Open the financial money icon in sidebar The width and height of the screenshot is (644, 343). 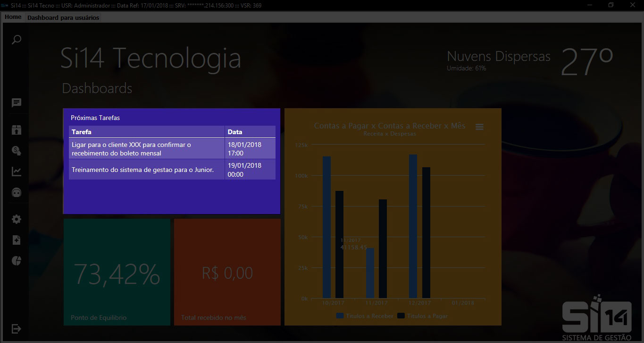click(x=17, y=151)
